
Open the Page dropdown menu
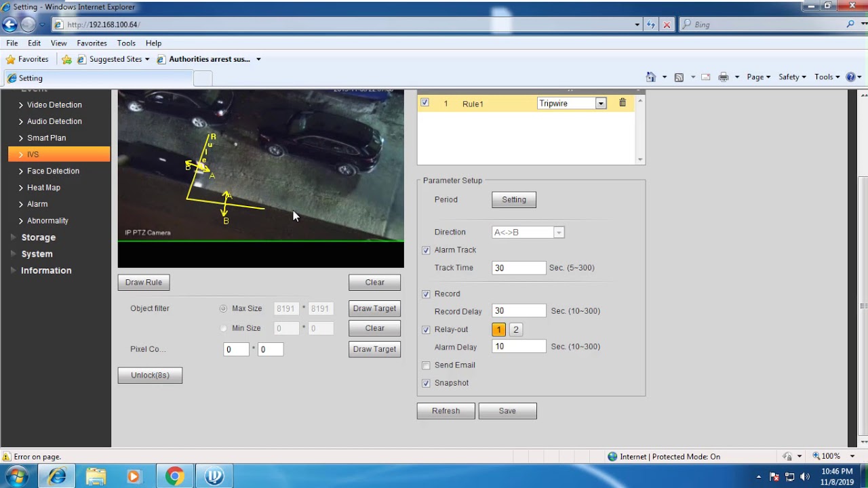[x=758, y=77]
